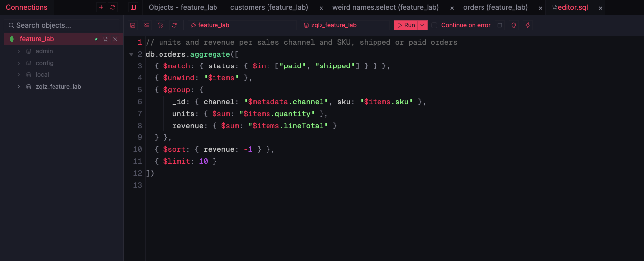Click the MongoDB leaf icon of feature_lab
This screenshot has width=644, height=261.
pos(12,39)
